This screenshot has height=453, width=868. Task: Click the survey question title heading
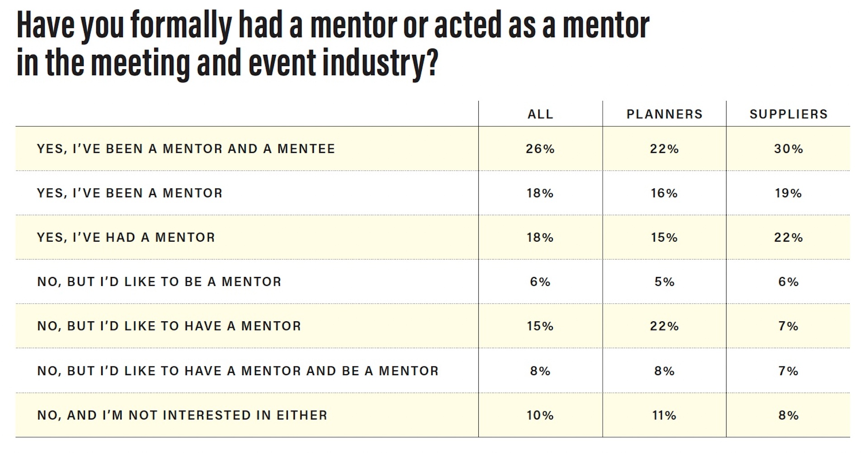click(x=333, y=43)
